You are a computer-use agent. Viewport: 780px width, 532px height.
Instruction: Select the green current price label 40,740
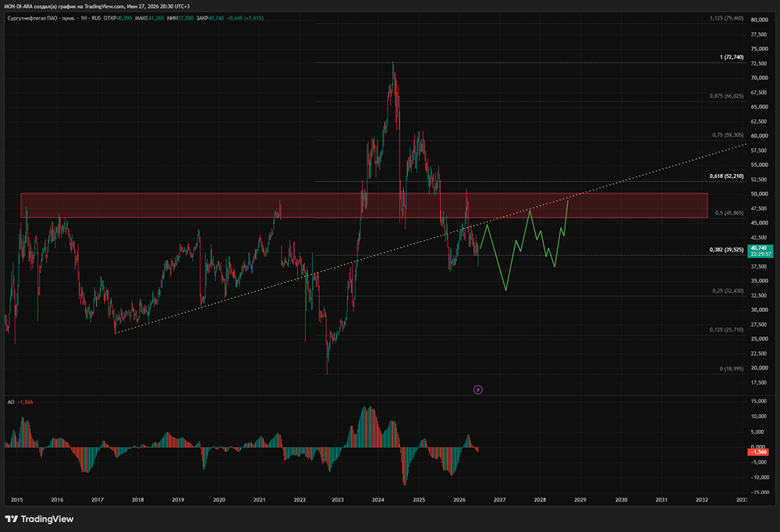pos(760,251)
